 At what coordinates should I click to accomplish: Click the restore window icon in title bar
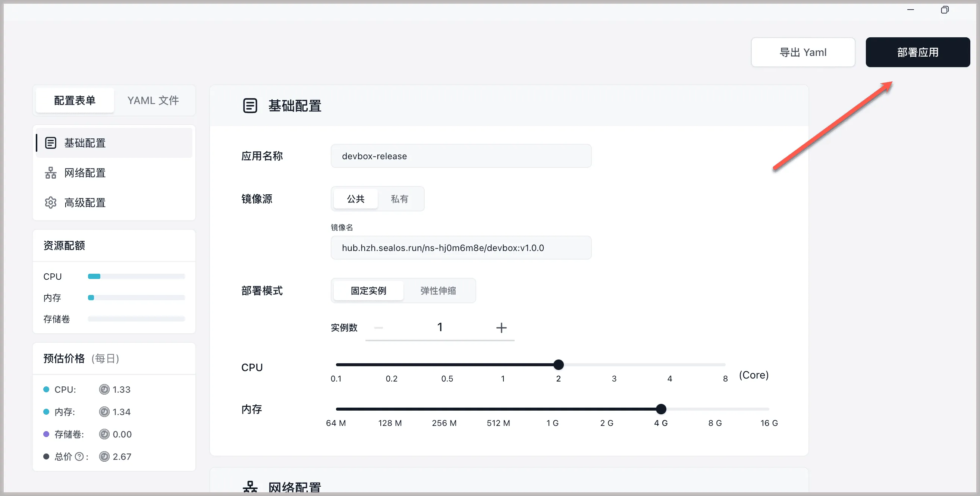tap(945, 10)
